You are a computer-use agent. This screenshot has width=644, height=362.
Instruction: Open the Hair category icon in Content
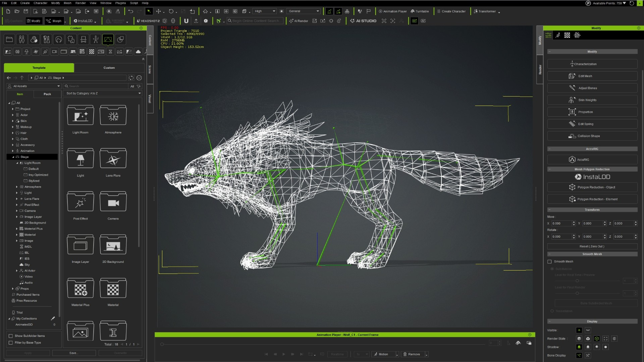[59, 40]
